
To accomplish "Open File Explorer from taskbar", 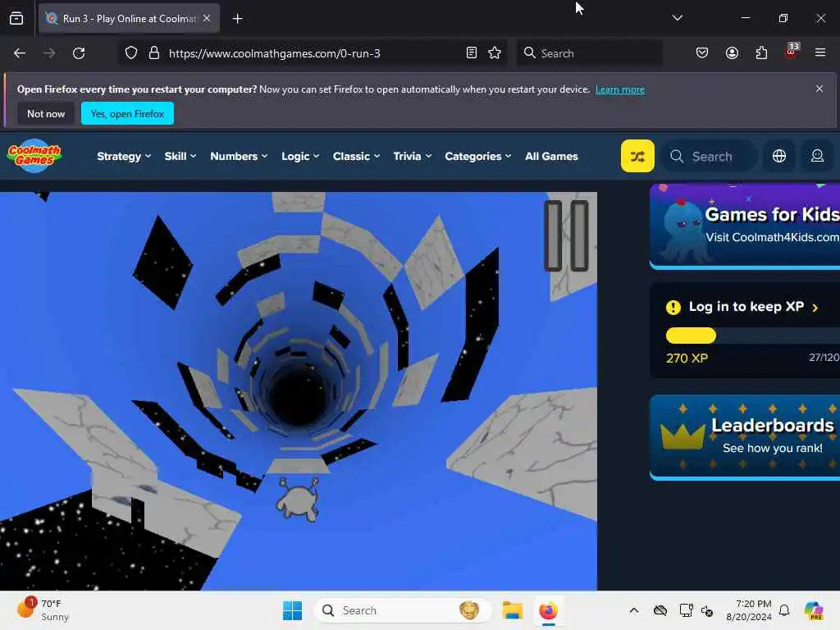I will [x=512, y=610].
